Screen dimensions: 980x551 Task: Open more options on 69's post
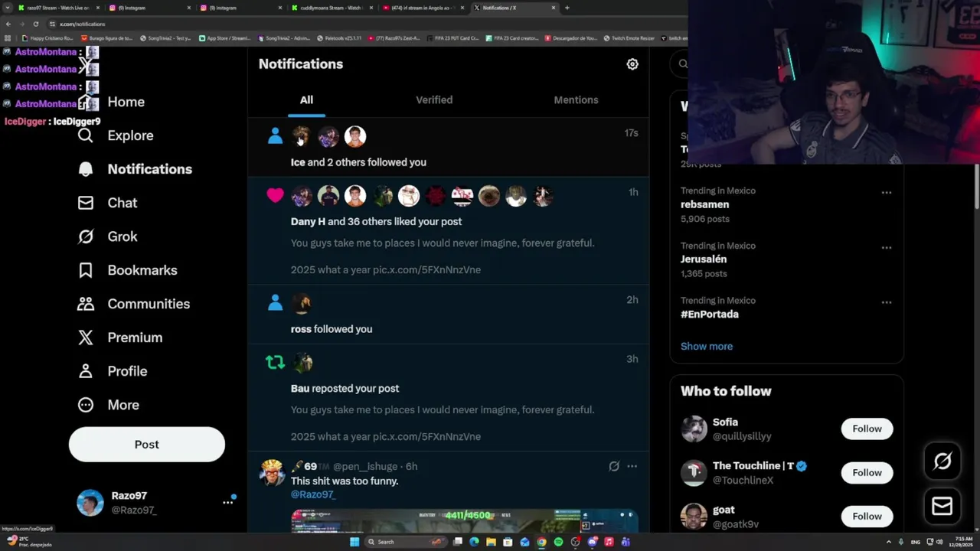pos(632,466)
